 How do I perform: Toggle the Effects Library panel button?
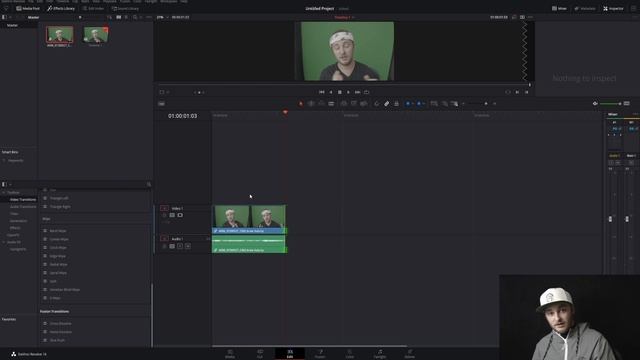coord(61,8)
